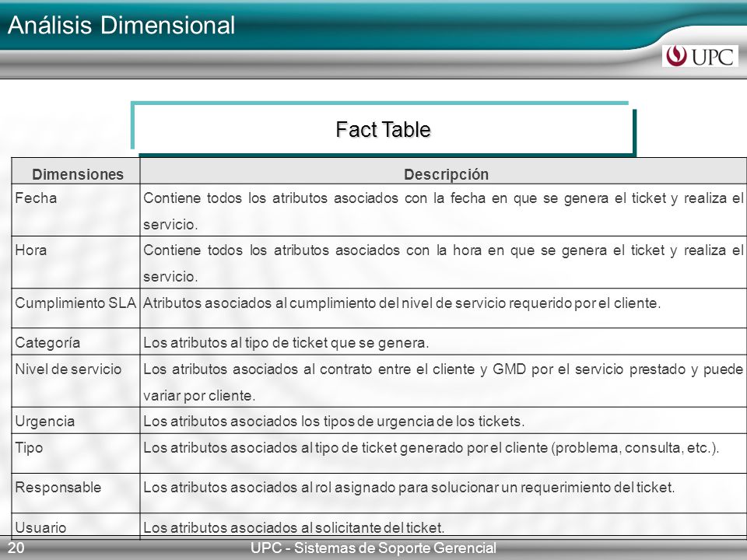Image resolution: width=747 pixels, height=560 pixels.
Task: Click the 'Fact Table' heading box
Action: pos(383,129)
